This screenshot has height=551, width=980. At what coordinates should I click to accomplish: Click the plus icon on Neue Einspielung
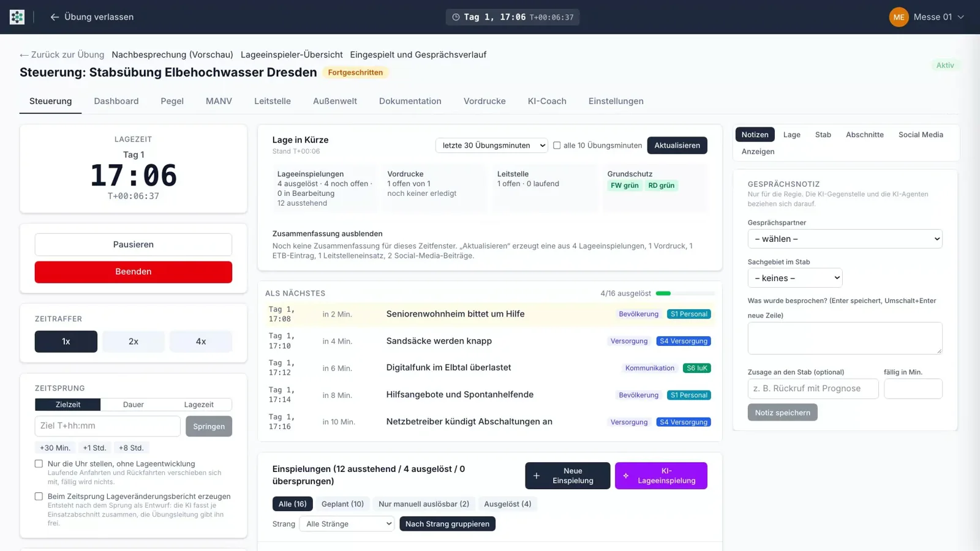pos(537,476)
